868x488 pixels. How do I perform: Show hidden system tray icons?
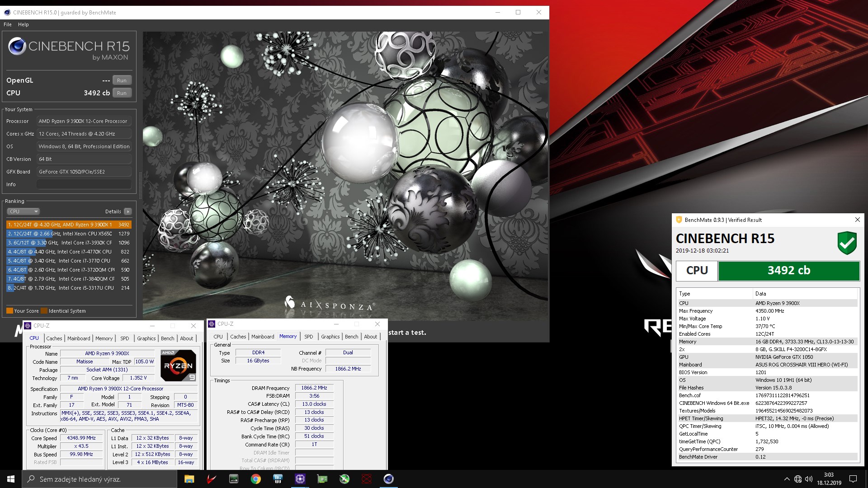[x=787, y=479]
